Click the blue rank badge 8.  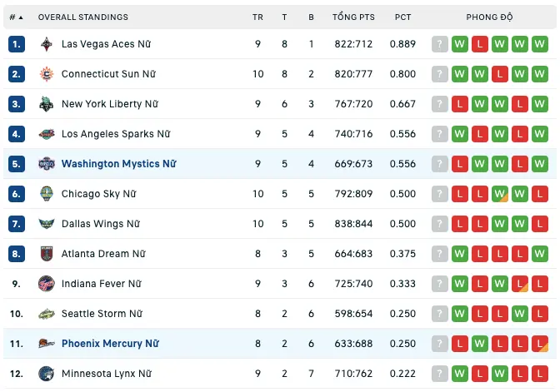tap(17, 254)
